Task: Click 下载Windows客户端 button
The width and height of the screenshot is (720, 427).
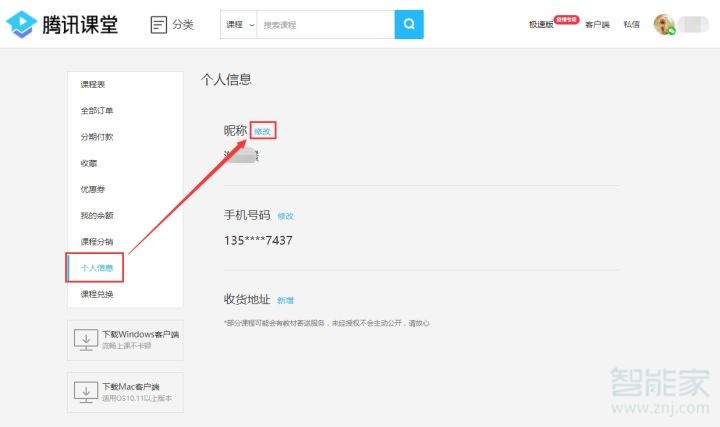Action: tap(125, 340)
